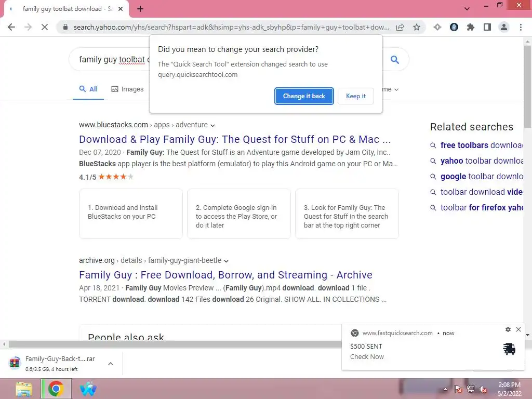Viewport: 532px width, 399px height.
Task: Search related yahoo toolbar download
Action: tap(482, 161)
